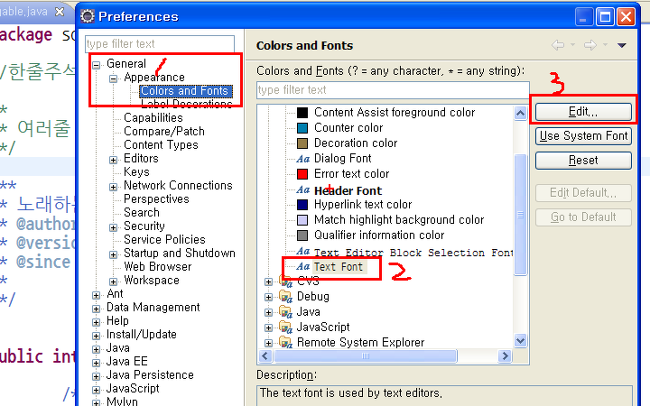650x406 pixels.
Task: Select Web Browser in the tree
Action: point(158,267)
